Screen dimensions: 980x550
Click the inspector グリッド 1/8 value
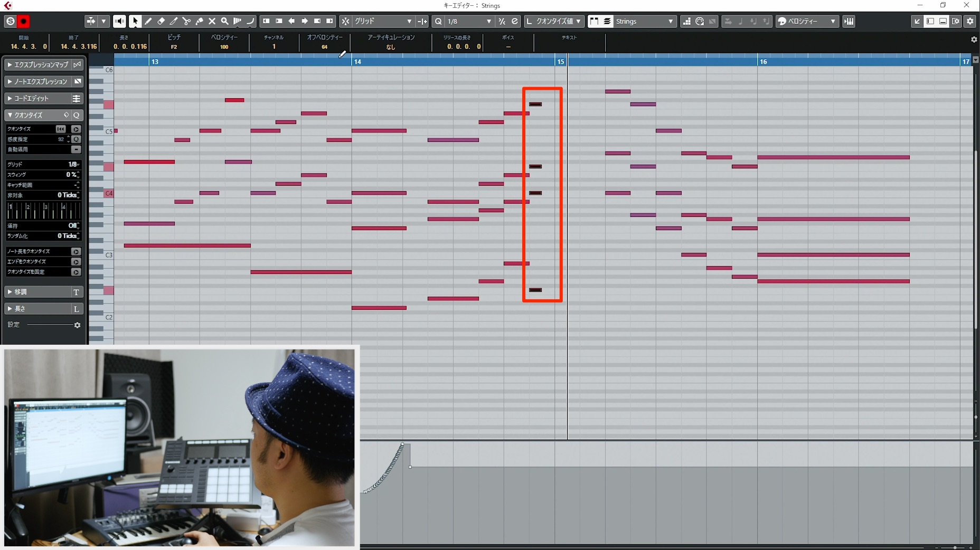pyautogui.click(x=72, y=164)
